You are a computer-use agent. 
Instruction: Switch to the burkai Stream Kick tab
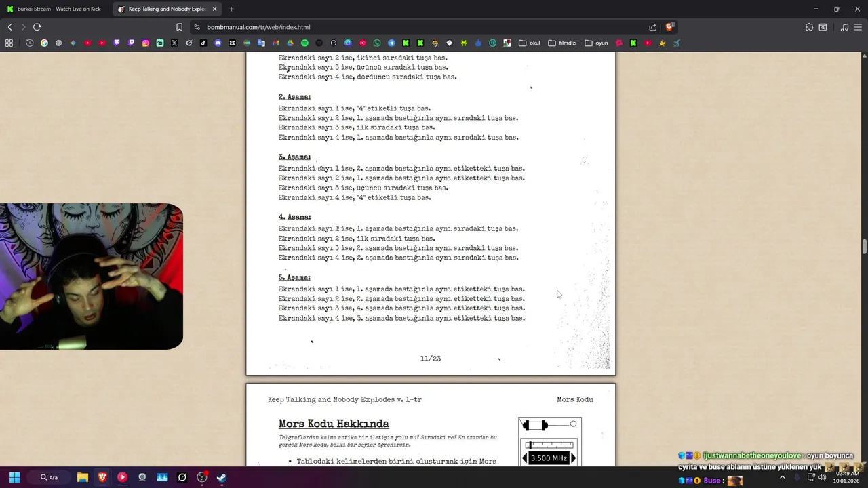coord(54,9)
